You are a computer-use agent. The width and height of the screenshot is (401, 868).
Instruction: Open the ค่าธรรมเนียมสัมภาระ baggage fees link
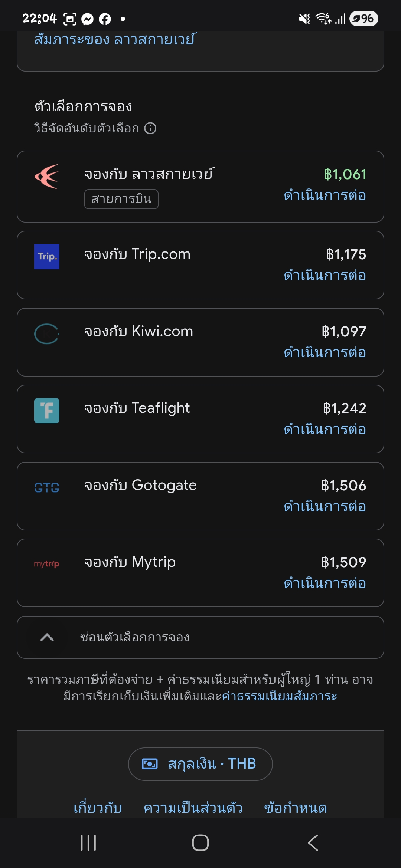tap(279, 696)
